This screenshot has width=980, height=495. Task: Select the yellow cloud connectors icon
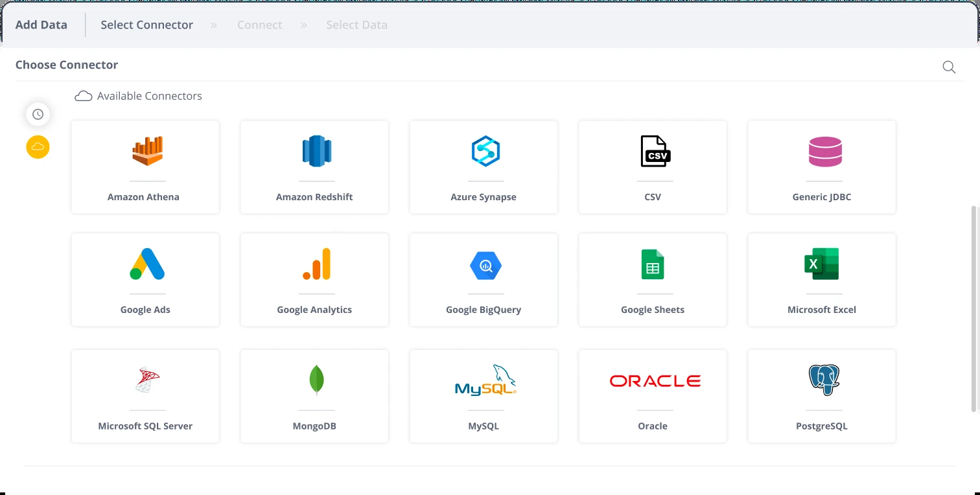[x=38, y=147]
